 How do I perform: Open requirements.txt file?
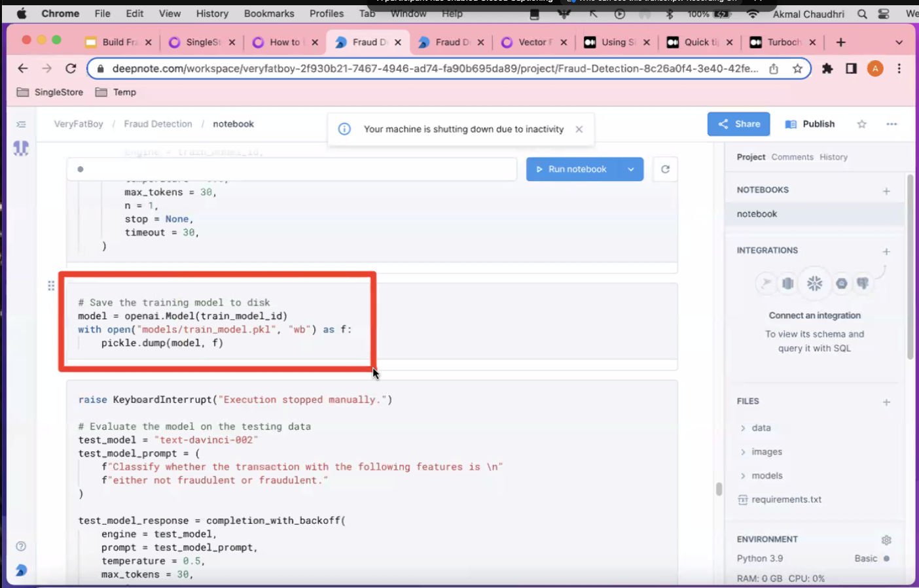coord(785,500)
